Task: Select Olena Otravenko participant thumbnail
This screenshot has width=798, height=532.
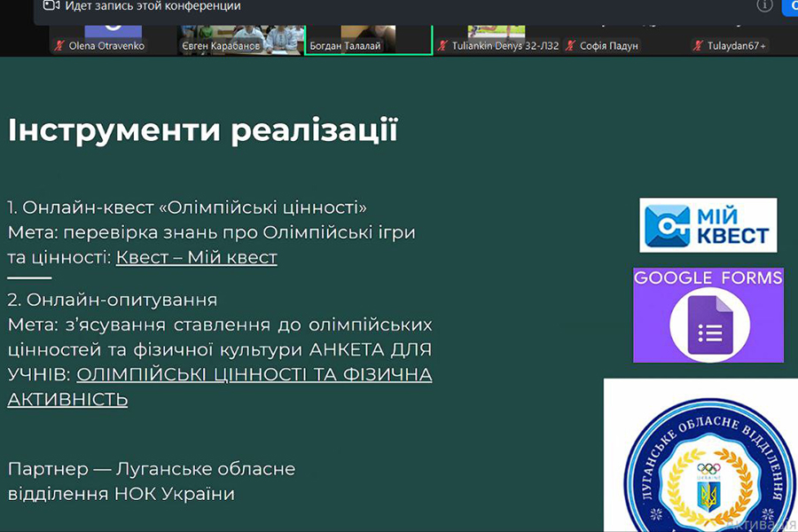Action: coord(113,39)
